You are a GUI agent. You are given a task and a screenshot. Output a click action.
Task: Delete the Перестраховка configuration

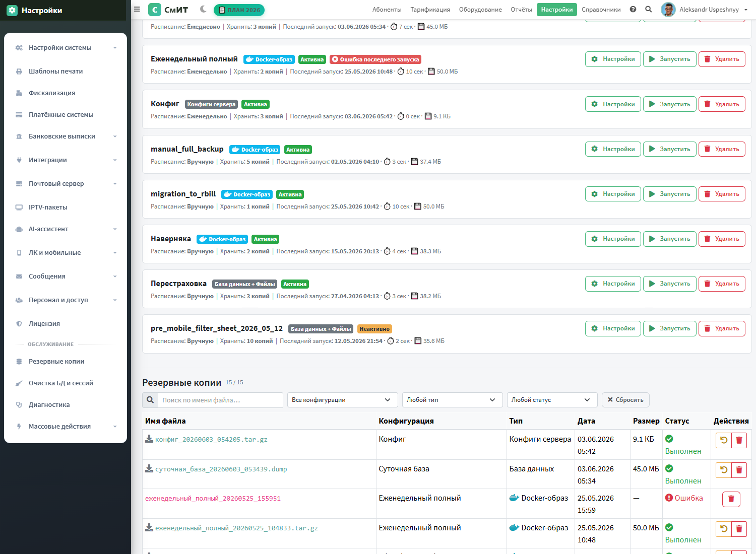tap(722, 284)
